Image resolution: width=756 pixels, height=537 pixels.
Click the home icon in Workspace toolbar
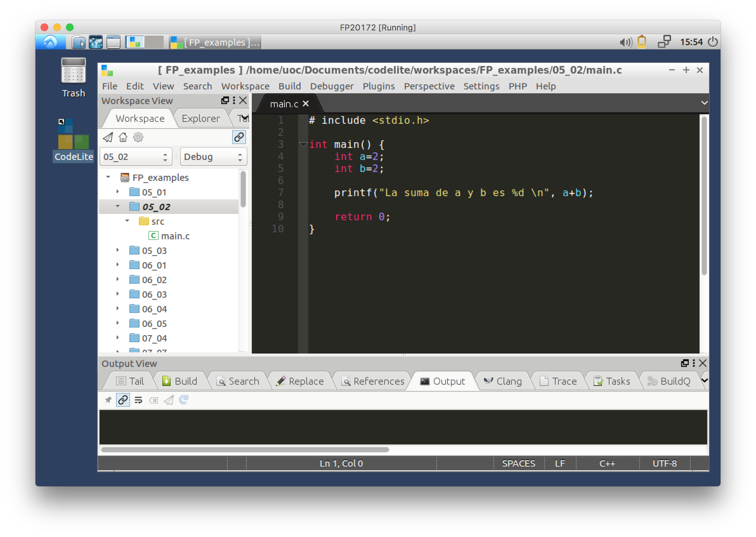click(x=123, y=137)
